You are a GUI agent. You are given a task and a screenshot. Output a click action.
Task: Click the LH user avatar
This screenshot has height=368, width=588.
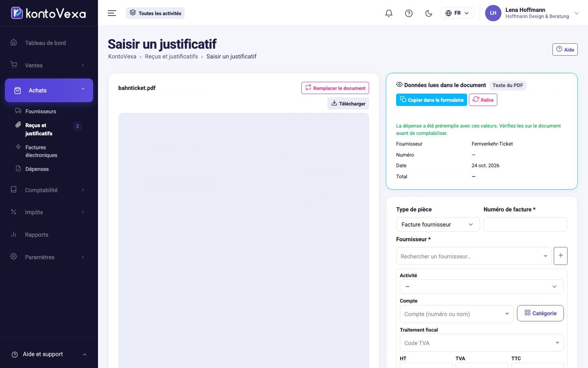[x=493, y=13]
